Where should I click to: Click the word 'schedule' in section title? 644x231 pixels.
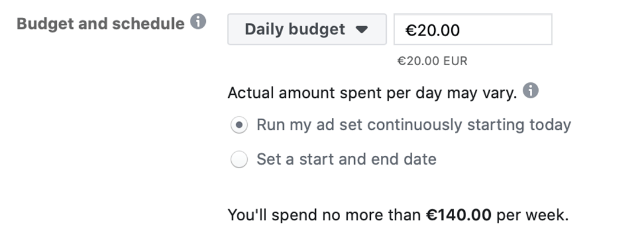(x=148, y=24)
